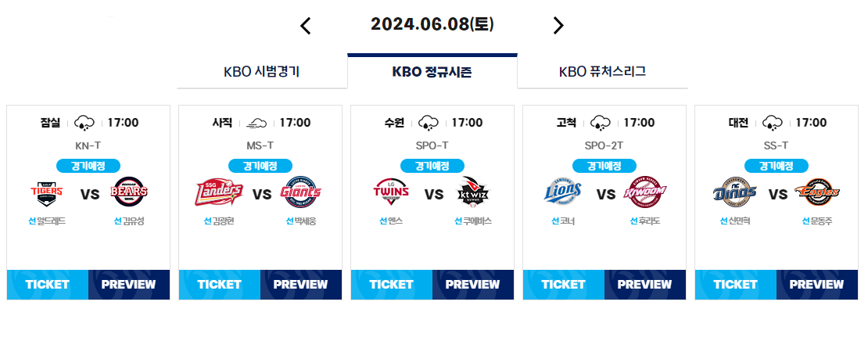Go to previous date with left arrow
The width and height of the screenshot is (868, 341).
pyautogui.click(x=306, y=26)
